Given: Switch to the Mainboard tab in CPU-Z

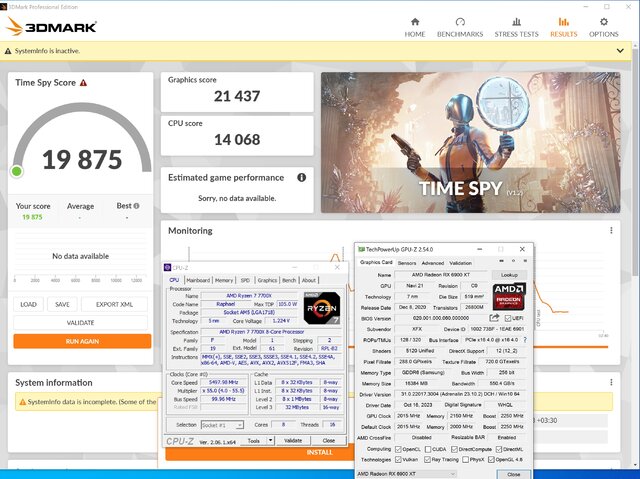Looking at the screenshot, I should 198,280.
